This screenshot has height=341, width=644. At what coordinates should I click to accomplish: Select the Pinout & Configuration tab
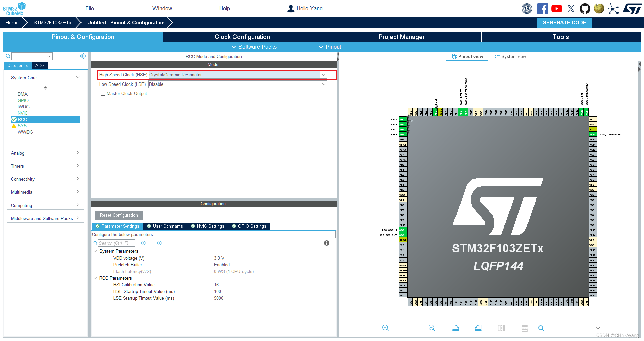coord(83,37)
